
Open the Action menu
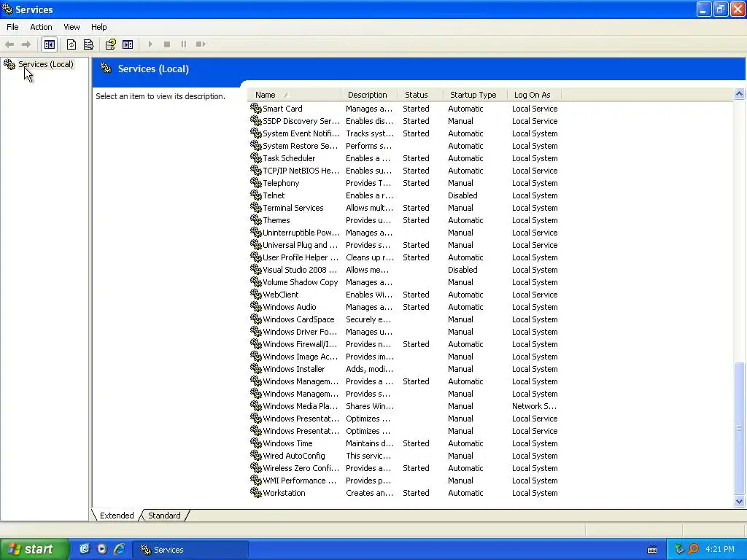coord(41,27)
